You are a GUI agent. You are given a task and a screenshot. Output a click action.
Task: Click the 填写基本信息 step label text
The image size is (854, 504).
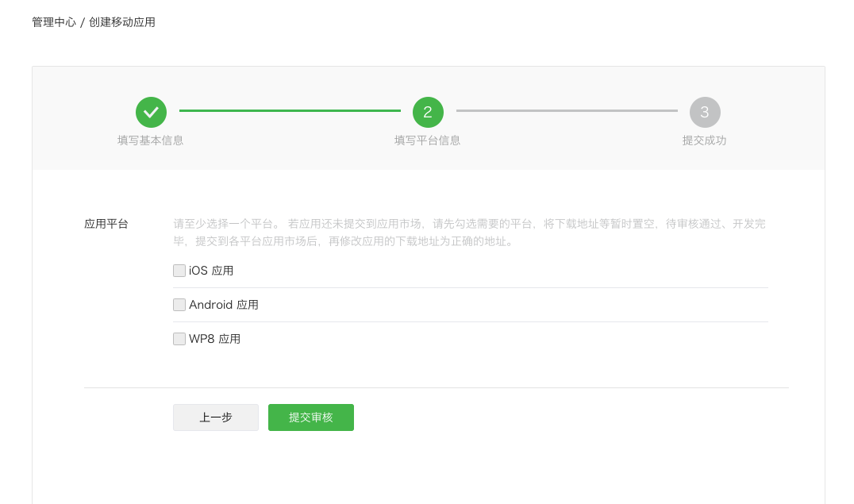coord(151,140)
